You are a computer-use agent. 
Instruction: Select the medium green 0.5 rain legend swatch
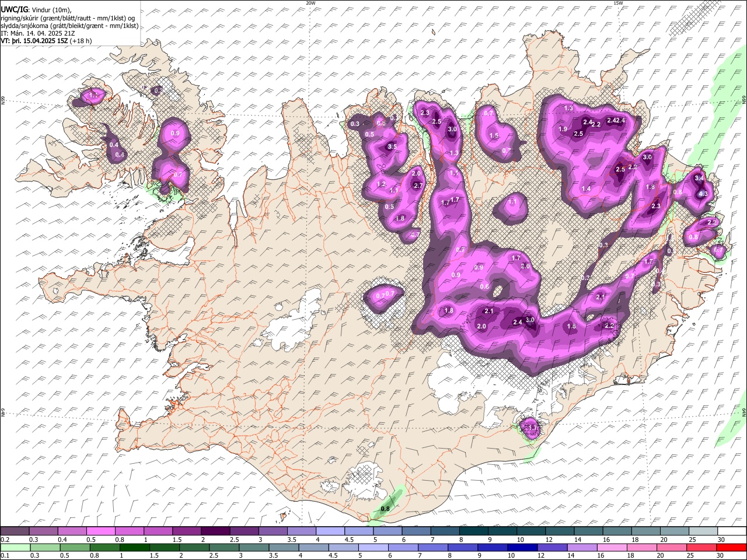75,547
